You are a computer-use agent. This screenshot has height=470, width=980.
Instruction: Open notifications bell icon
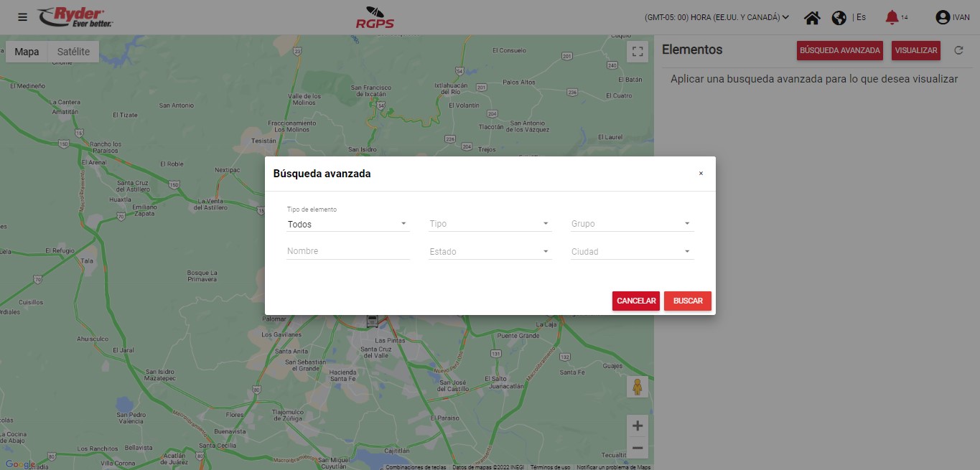click(x=892, y=17)
